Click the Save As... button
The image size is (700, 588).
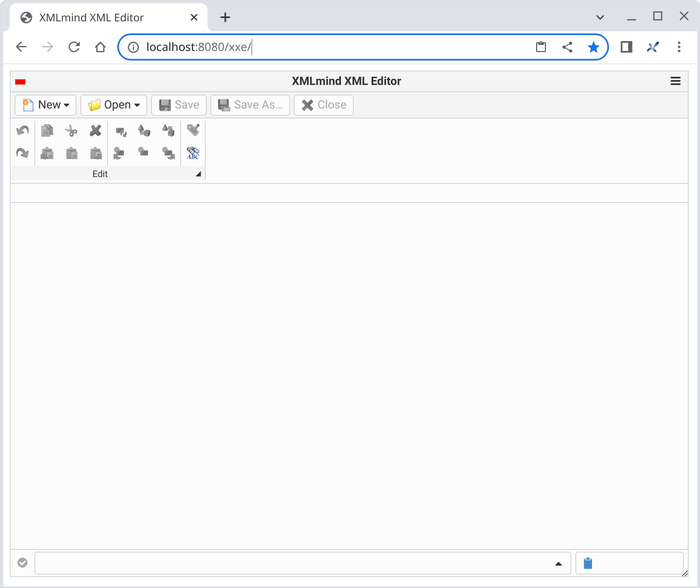click(250, 105)
